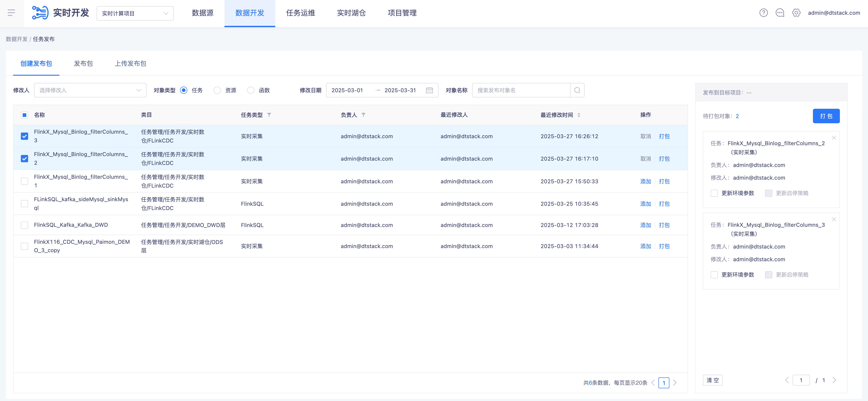This screenshot has height=401, width=868.
Task: Click the search magnifier icon for 对象名称
Action: 577,90
